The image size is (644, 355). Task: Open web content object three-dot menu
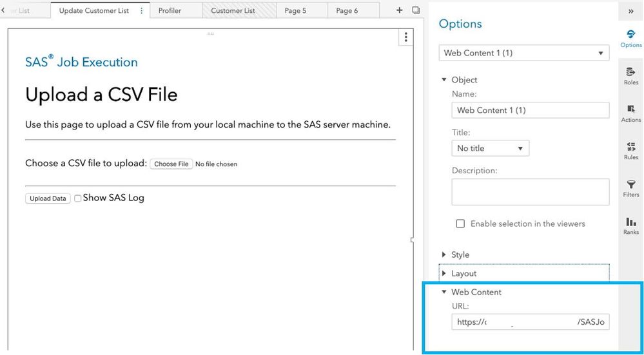click(x=405, y=37)
